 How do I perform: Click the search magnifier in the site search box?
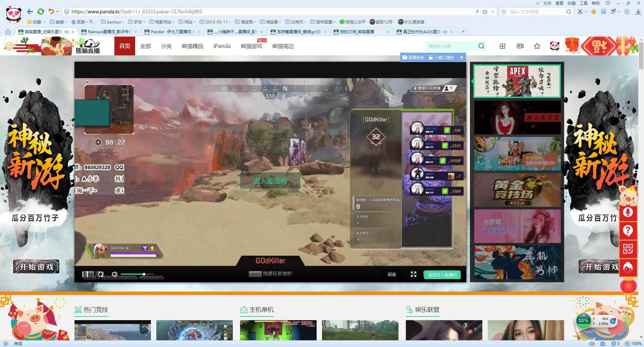pyautogui.click(x=481, y=46)
